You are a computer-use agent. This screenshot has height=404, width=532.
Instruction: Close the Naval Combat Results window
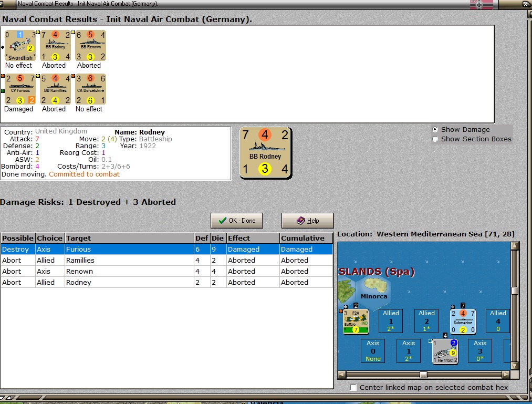click(x=526, y=4)
